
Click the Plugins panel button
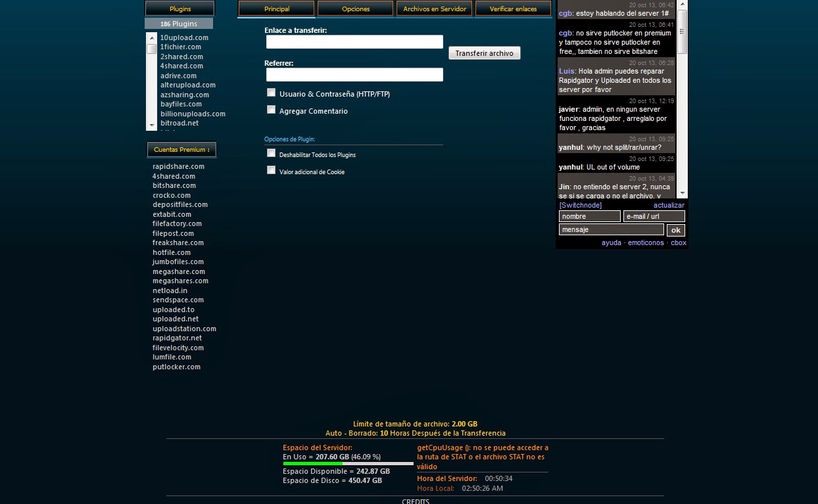(179, 9)
